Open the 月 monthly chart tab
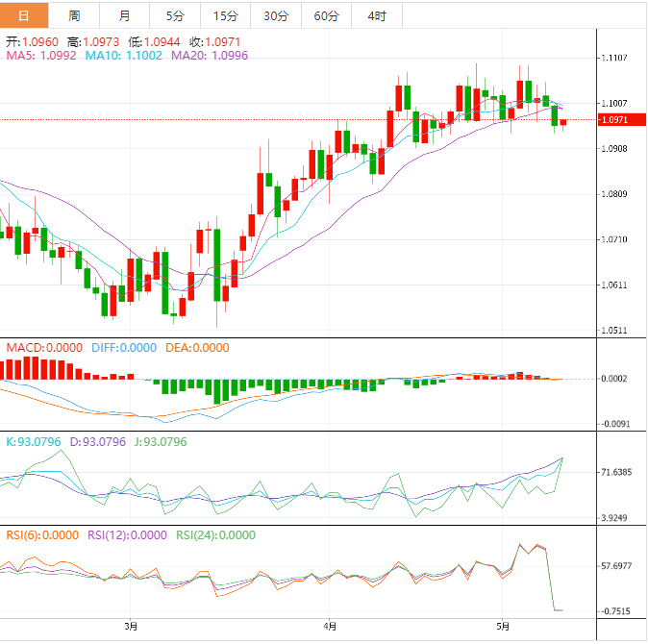The height and width of the screenshot is (644, 648). coord(125,16)
